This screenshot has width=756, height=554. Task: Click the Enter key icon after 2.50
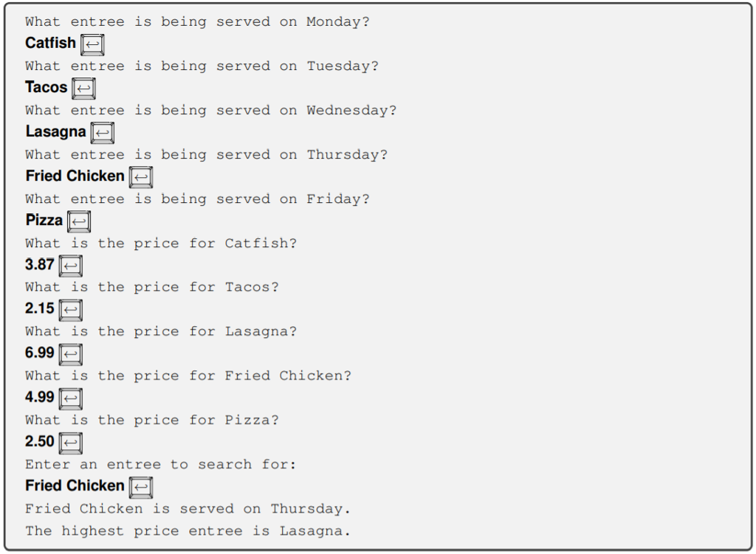70,443
